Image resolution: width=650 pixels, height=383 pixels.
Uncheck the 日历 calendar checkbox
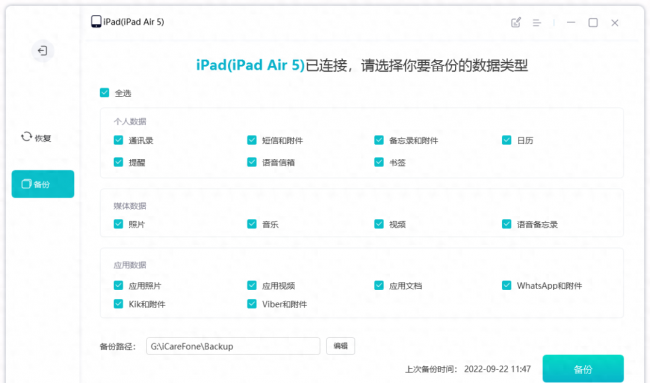pyautogui.click(x=507, y=140)
